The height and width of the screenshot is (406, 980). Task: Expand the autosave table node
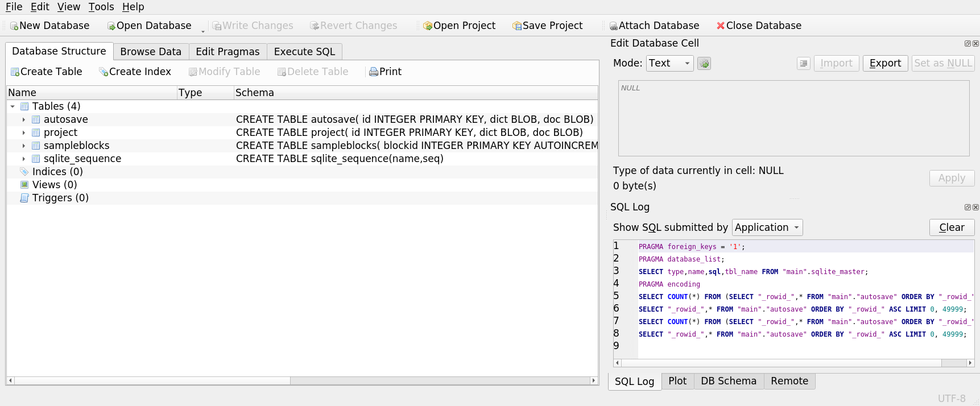[x=23, y=120]
